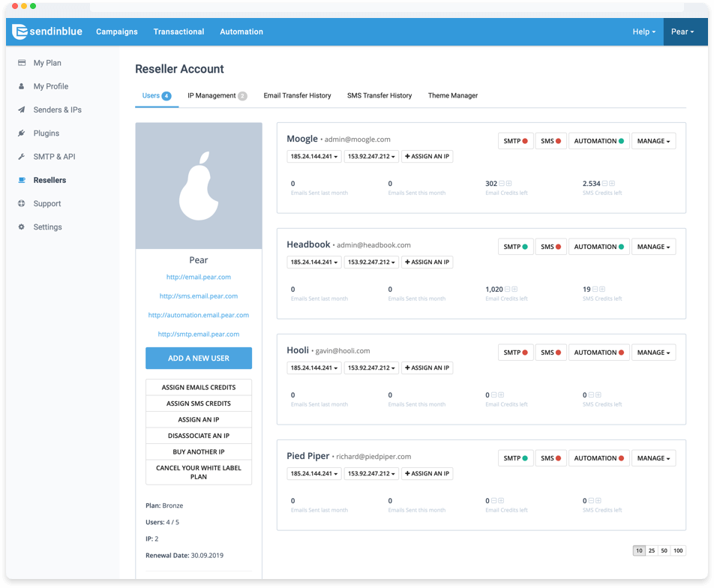Click the paper plane icon for Senders & IPs
This screenshot has width=714, height=588.
point(22,109)
